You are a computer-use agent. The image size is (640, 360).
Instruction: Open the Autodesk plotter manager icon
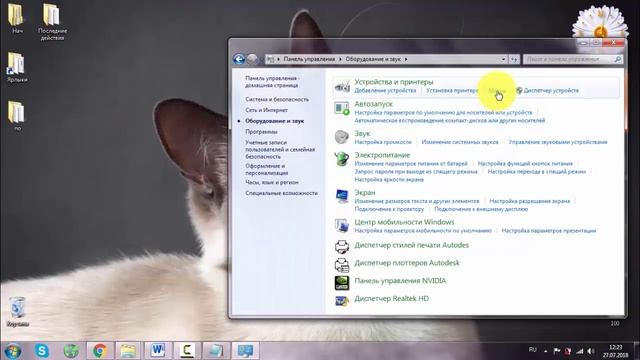pyautogui.click(x=342, y=265)
